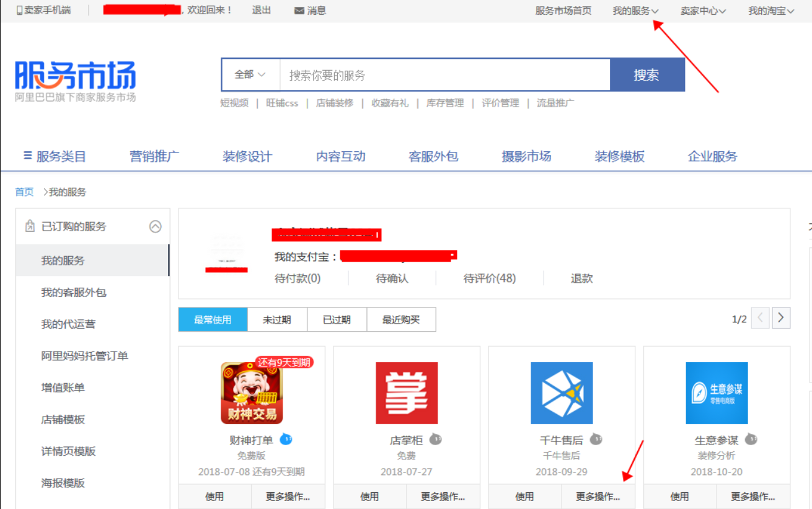Open the 摄影市场 category
This screenshot has width=812, height=509.
[526, 156]
